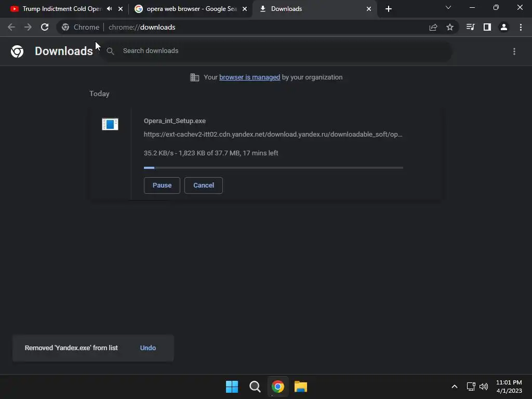Open a new tab with the plus button
The width and height of the screenshot is (532, 399).
[x=389, y=9]
